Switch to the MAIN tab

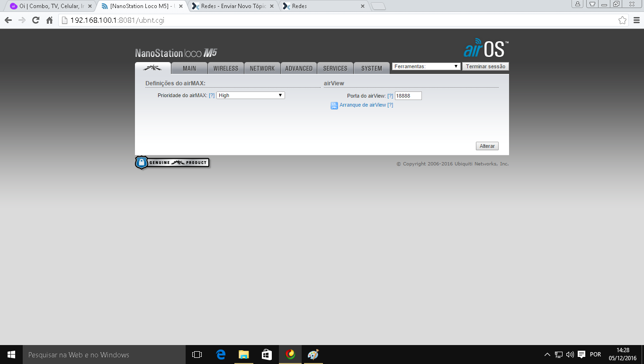click(189, 68)
